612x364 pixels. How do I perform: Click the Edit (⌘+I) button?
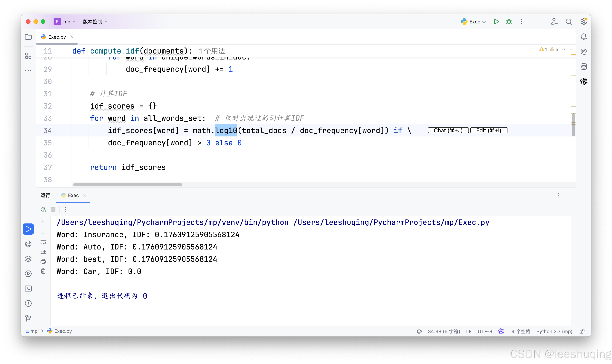[x=488, y=131]
